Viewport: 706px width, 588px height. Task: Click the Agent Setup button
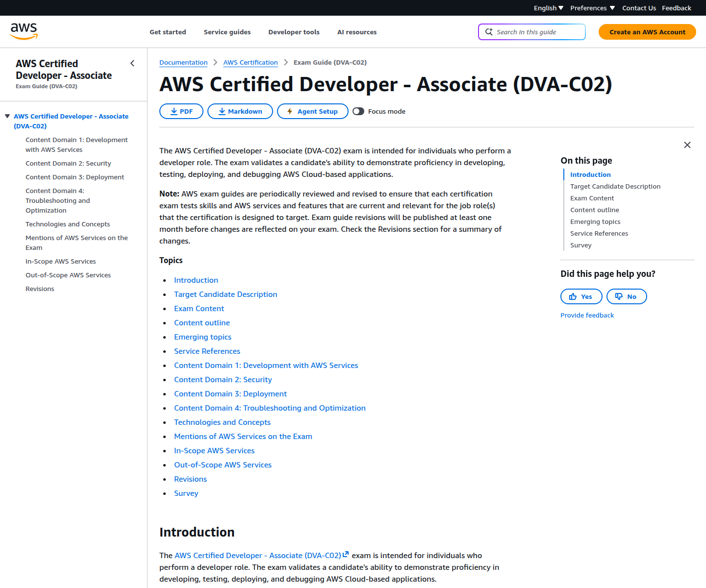coord(313,111)
